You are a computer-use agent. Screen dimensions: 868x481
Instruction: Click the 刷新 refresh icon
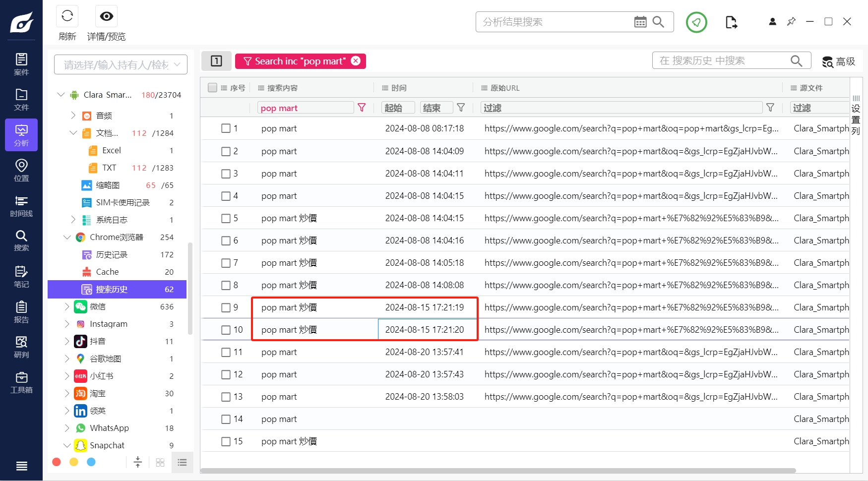[67, 16]
